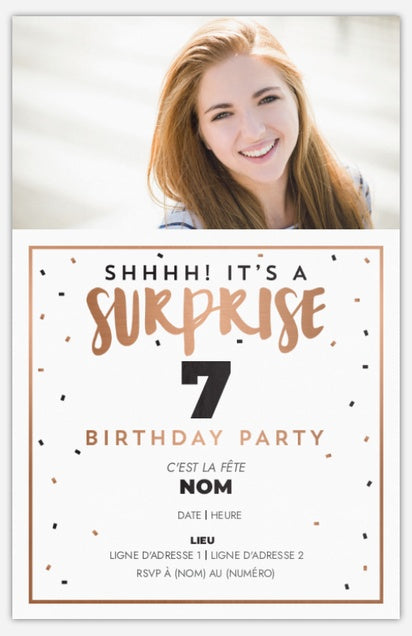Image resolution: width=412 pixels, height=636 pixels.
Task: Select the letter "S" starting SURPRISE
Action: click(101, 321)
